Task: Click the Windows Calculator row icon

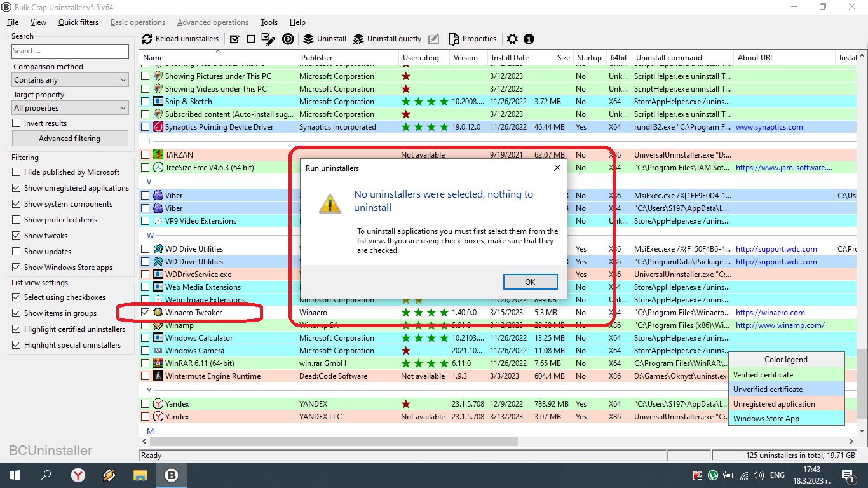Action: 158,338
